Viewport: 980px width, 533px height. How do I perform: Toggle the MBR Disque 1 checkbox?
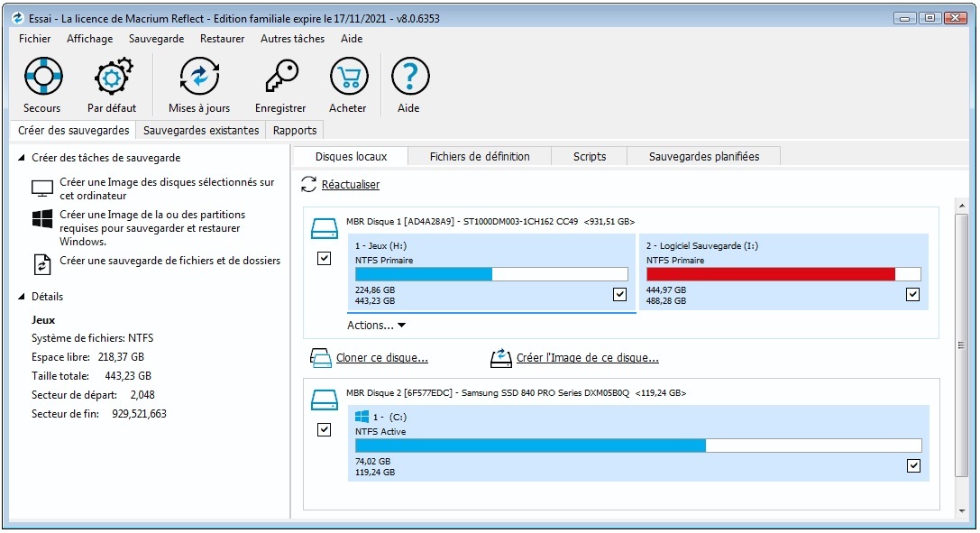point(324,258)
